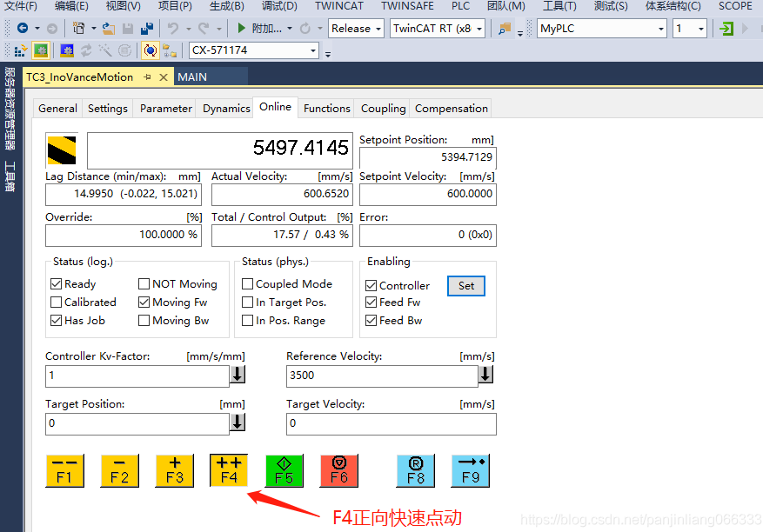Switch to the Settings tab
The image size is (763, 532).
pos(108,109)
